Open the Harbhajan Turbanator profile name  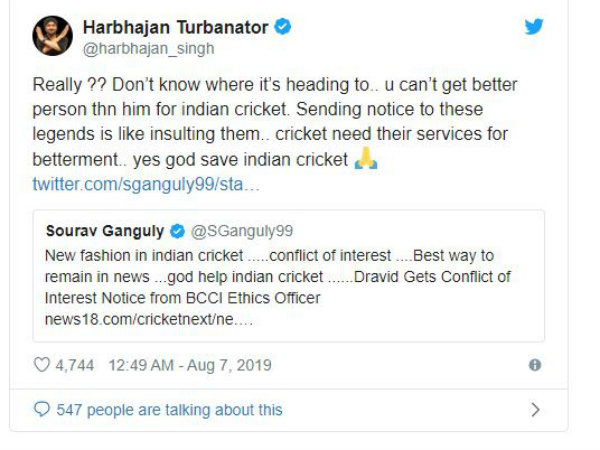pos(177,27)
